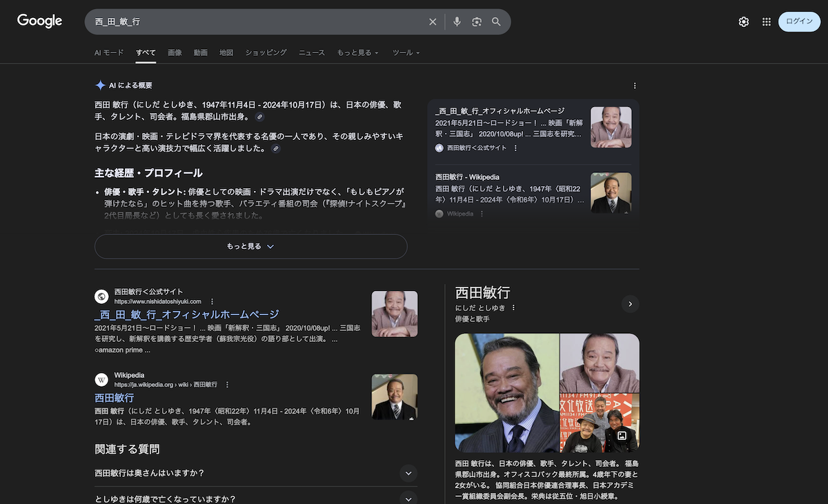Open AI overview three-dot options menu
Screen dimensions: 828x504
(635, 86)
